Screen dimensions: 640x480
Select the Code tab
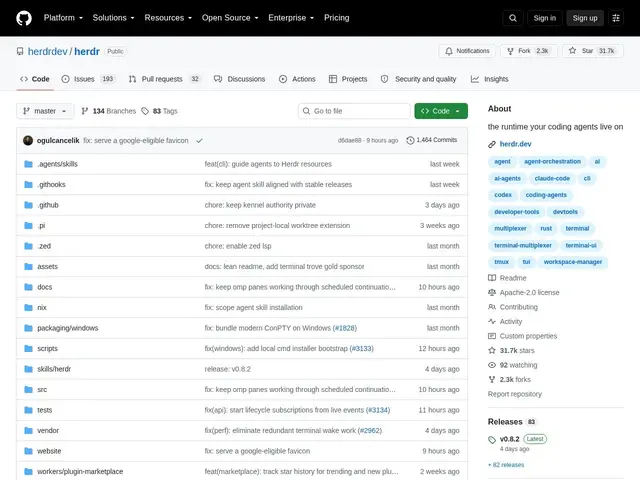(35, 79)
